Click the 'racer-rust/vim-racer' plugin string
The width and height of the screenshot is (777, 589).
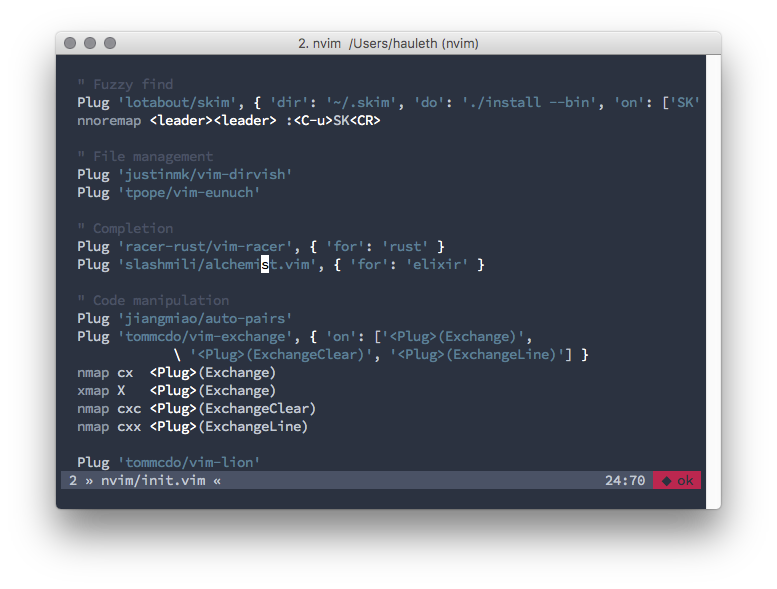(205, 247)
